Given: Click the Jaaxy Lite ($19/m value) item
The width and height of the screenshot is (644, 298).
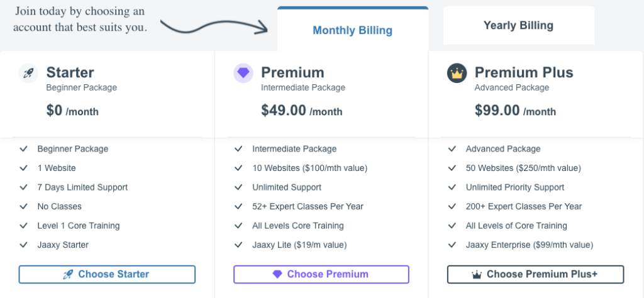Looking at the screenshot, I should click(299, 245).
